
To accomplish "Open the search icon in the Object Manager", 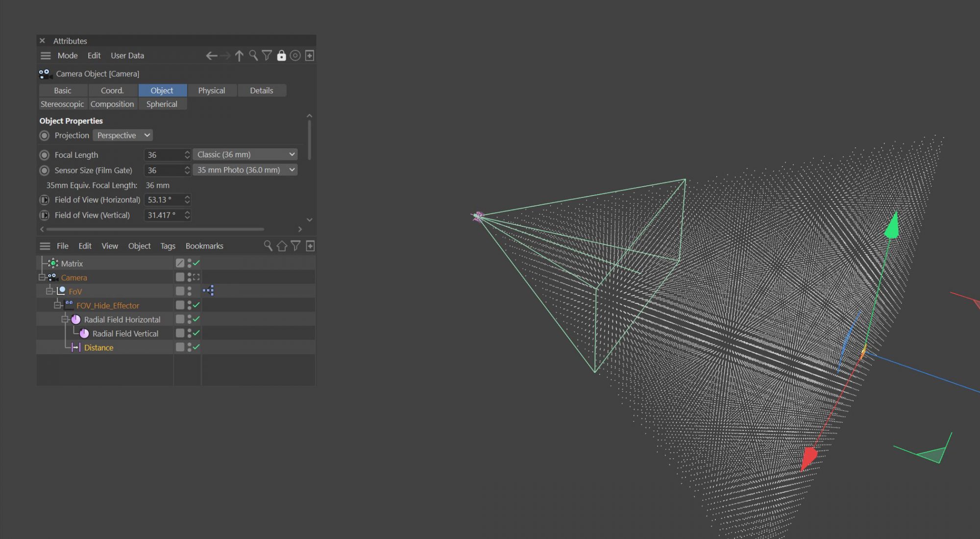I will click(268, 245).
